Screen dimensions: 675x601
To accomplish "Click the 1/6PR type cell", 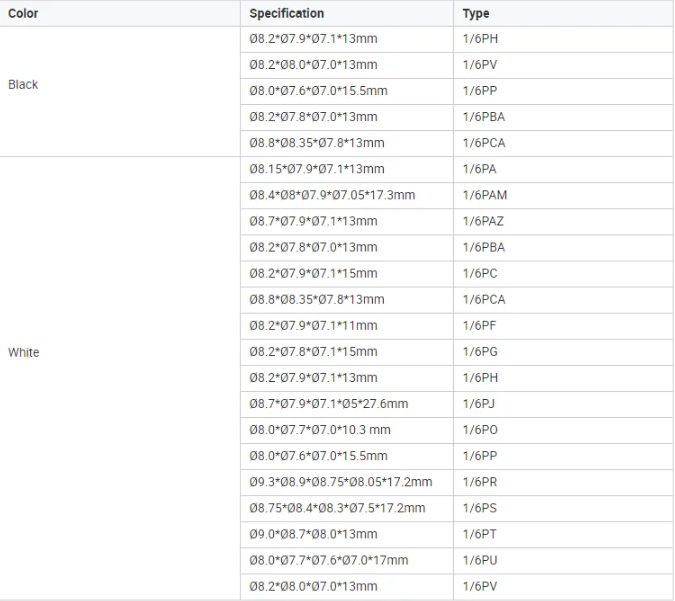I will [x=480, y=482].
